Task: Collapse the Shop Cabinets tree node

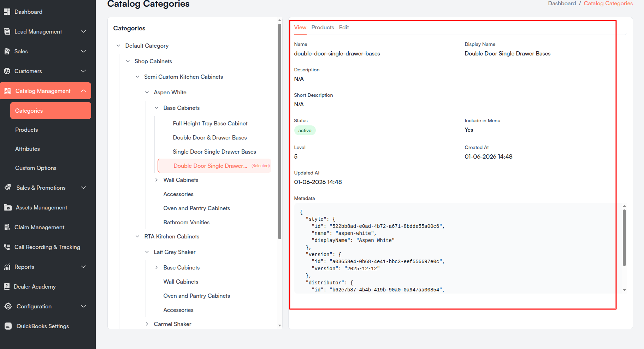Action: (128, 61)
